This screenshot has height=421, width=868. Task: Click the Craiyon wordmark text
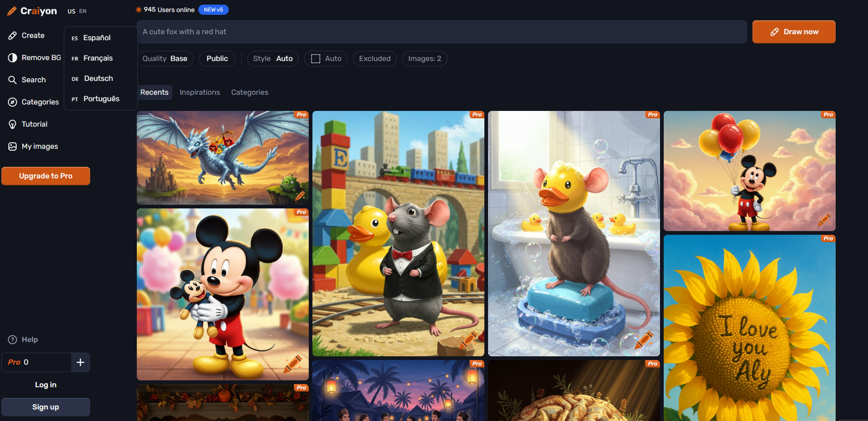click(39, 11)
